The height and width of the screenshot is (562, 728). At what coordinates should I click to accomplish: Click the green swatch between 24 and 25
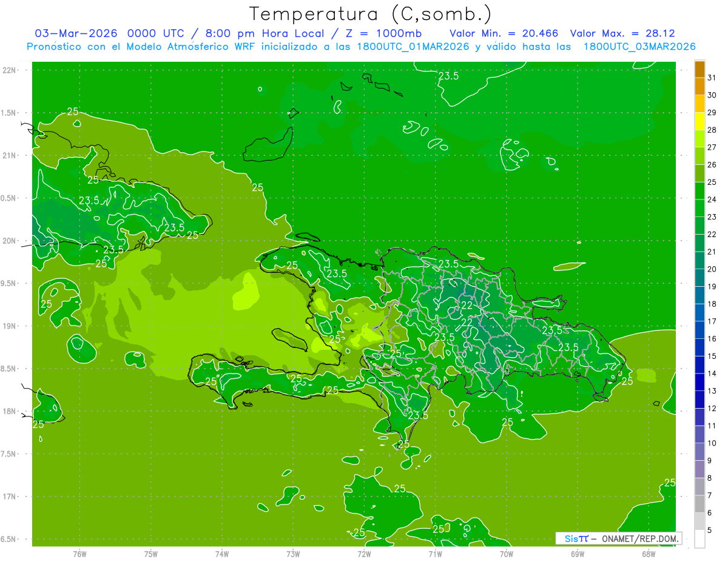699,191
